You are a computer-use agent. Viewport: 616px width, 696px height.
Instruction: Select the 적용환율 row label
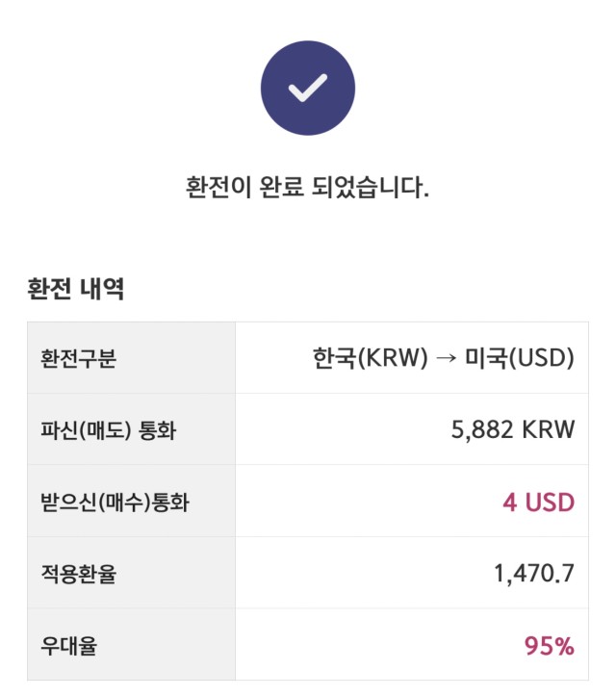point(79,574)
